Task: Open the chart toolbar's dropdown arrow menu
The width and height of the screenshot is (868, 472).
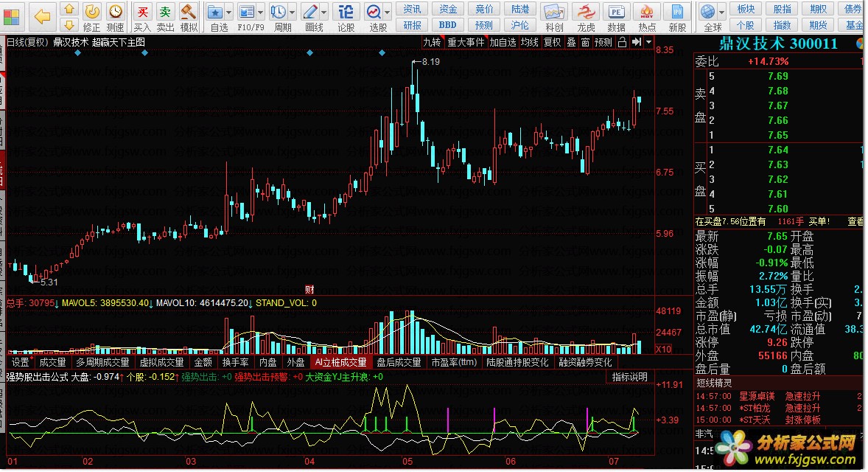Action: (648, 42)
